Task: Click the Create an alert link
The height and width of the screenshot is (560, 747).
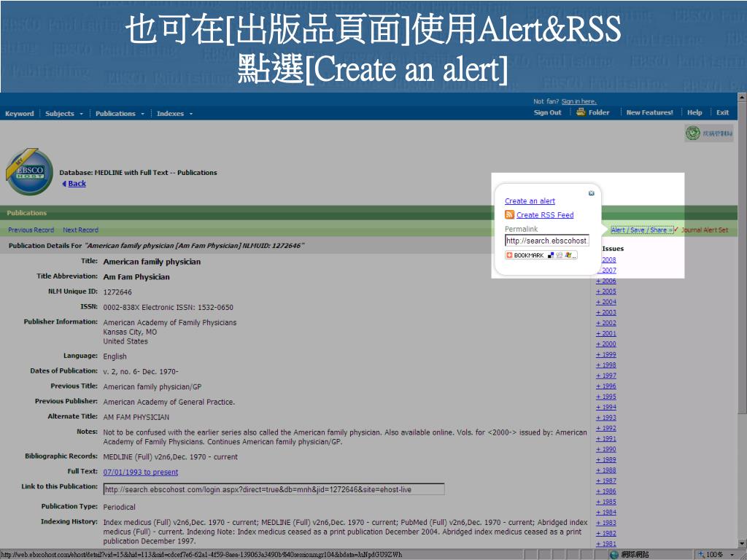Action: [x=530, y=201]
